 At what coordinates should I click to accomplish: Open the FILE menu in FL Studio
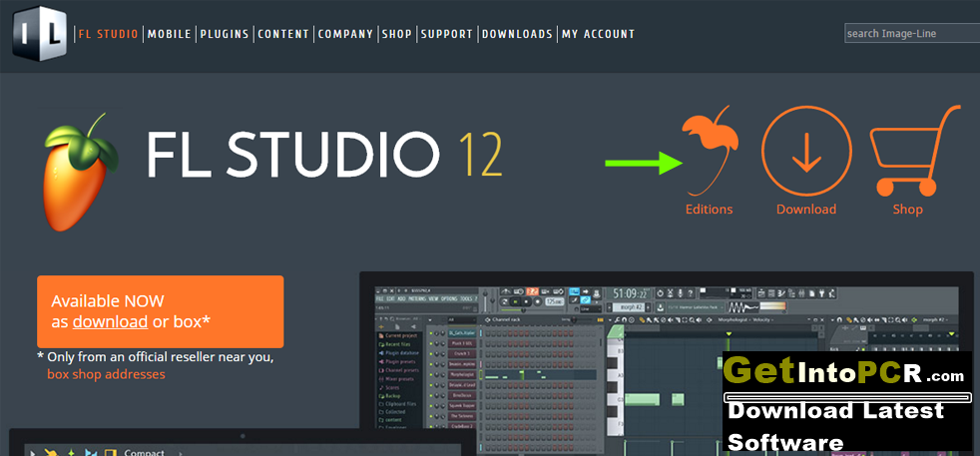click(x=379, y=298)
